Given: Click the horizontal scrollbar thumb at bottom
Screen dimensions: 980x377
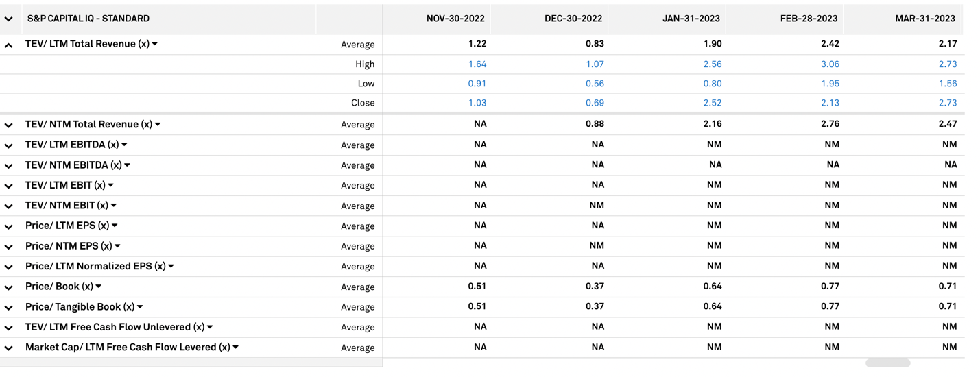Looking at the screenshot, I should coord(887,363).
